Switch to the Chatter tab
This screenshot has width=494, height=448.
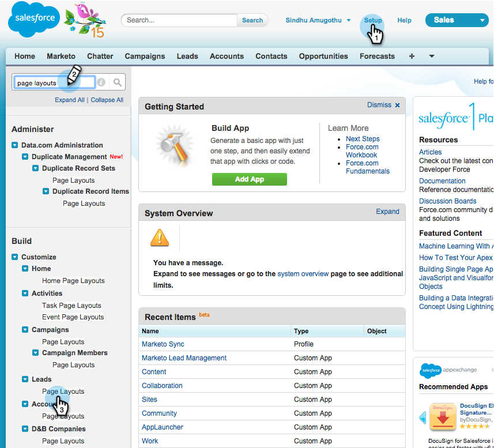pos(100,56)
